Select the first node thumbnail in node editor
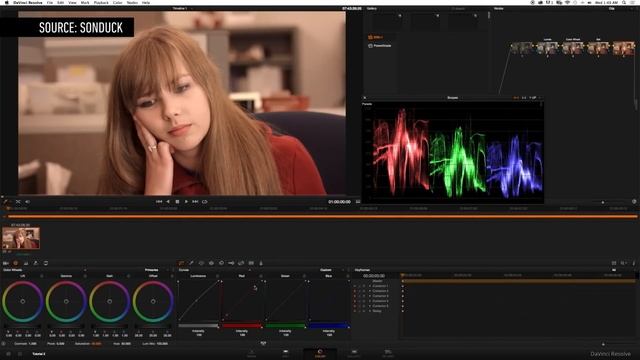Image resolution: width=640 pixels, height=360 pixels. 522,48
